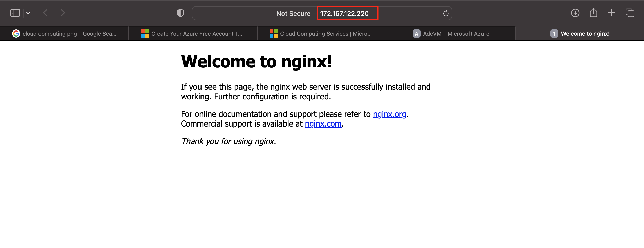Open the Share menu

(x=593, y=12)
